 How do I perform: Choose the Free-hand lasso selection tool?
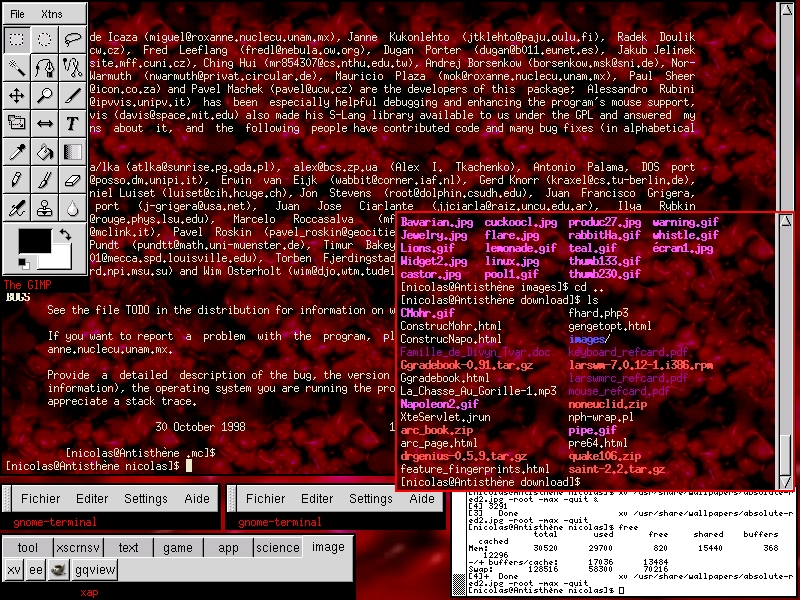(x=73, y=39)
